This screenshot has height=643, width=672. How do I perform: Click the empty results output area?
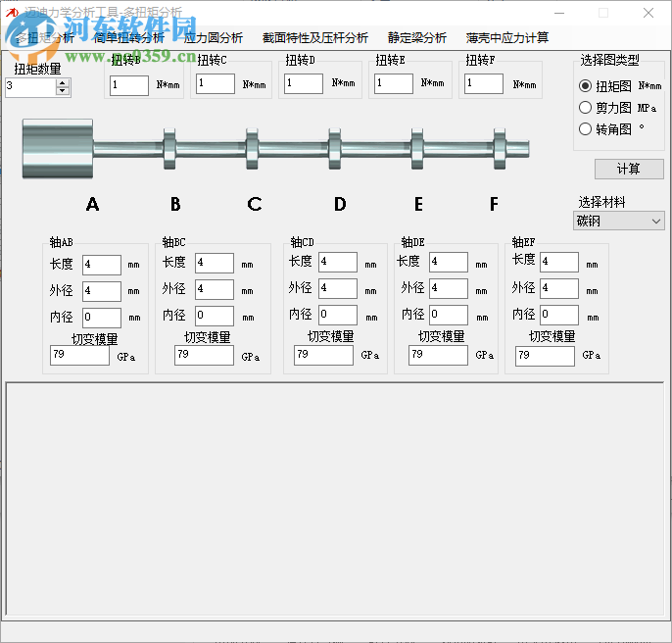point(335,499)
